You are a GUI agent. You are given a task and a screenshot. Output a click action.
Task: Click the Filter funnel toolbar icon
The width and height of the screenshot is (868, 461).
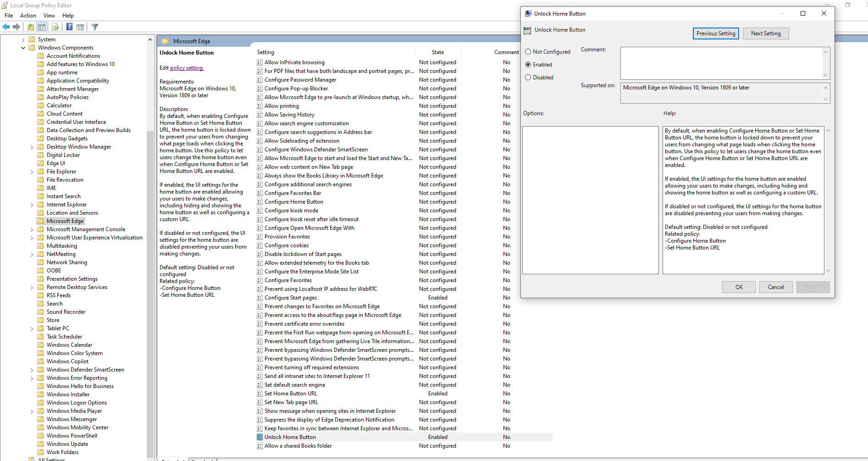pos(95,27)
